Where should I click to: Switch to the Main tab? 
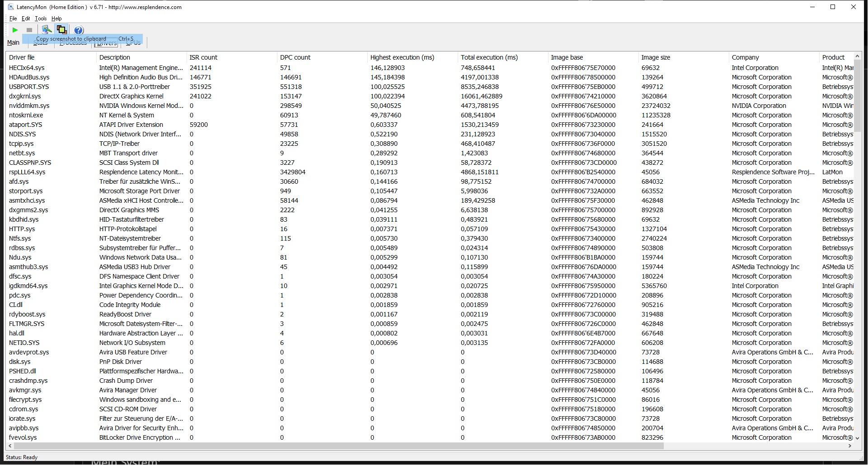click(13, 42)
